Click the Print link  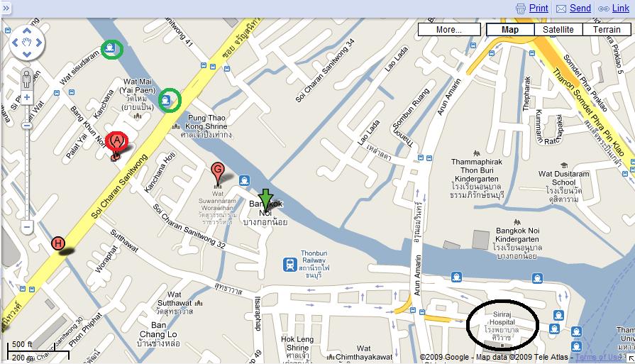539,8
